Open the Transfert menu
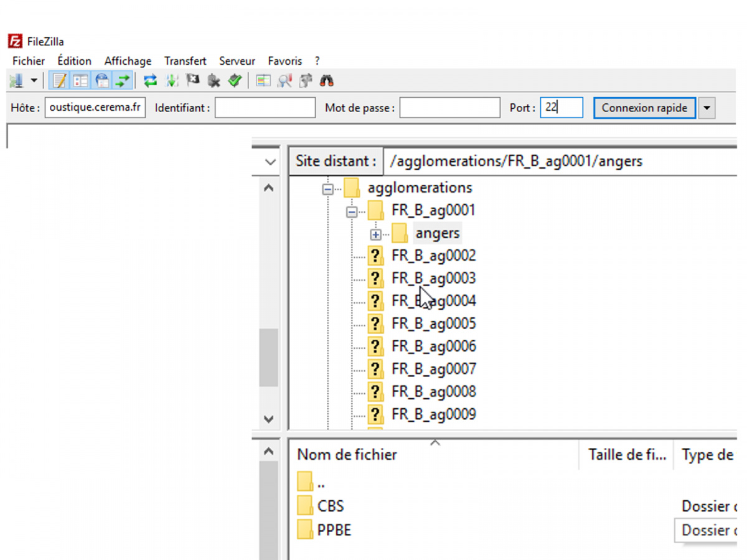 pyautogui.click(x=185, y=61)
